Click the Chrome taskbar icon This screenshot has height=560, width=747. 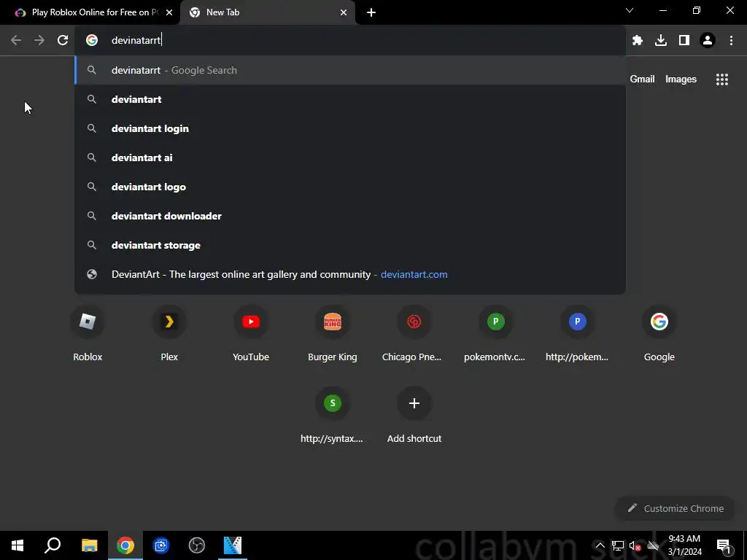click(125, 545)
